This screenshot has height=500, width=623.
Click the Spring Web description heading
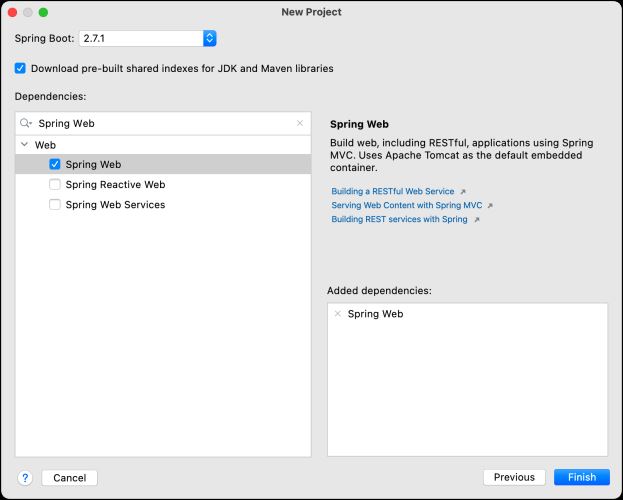coord(359,124)
